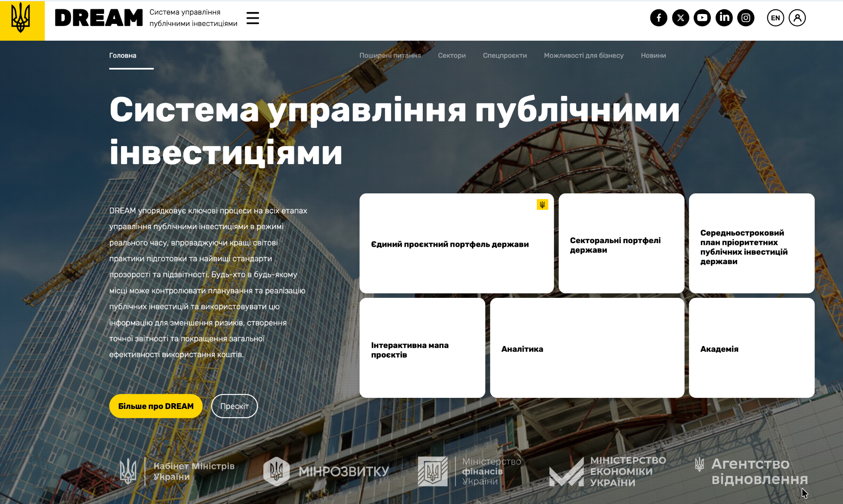Open the Аналітика card

coord(587,348)
